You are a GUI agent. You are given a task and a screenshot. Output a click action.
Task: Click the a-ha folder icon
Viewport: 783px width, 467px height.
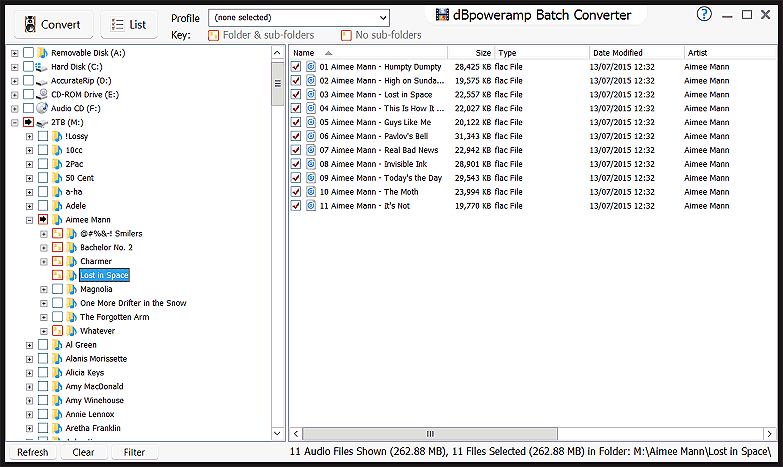[x=57, y=192]
